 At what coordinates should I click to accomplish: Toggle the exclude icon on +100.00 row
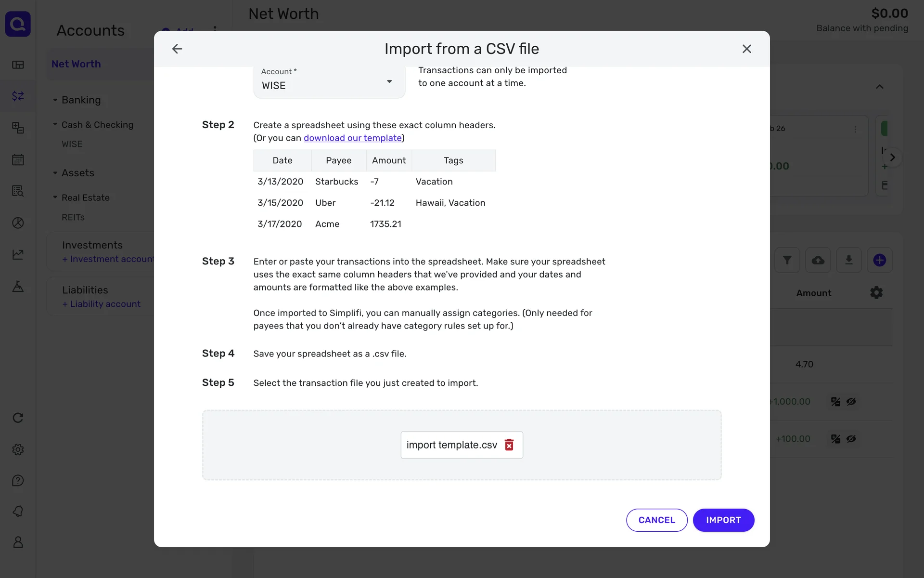[x=835, y=439]
